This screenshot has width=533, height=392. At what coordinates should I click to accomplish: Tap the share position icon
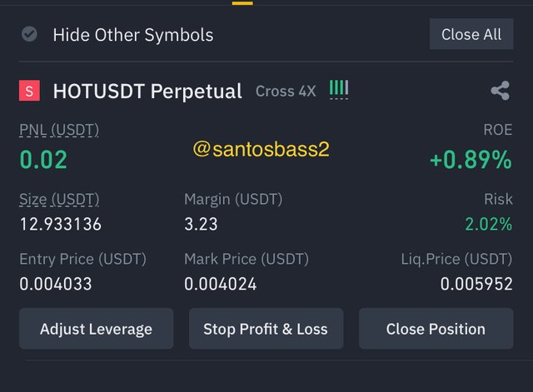pos(500,91)
